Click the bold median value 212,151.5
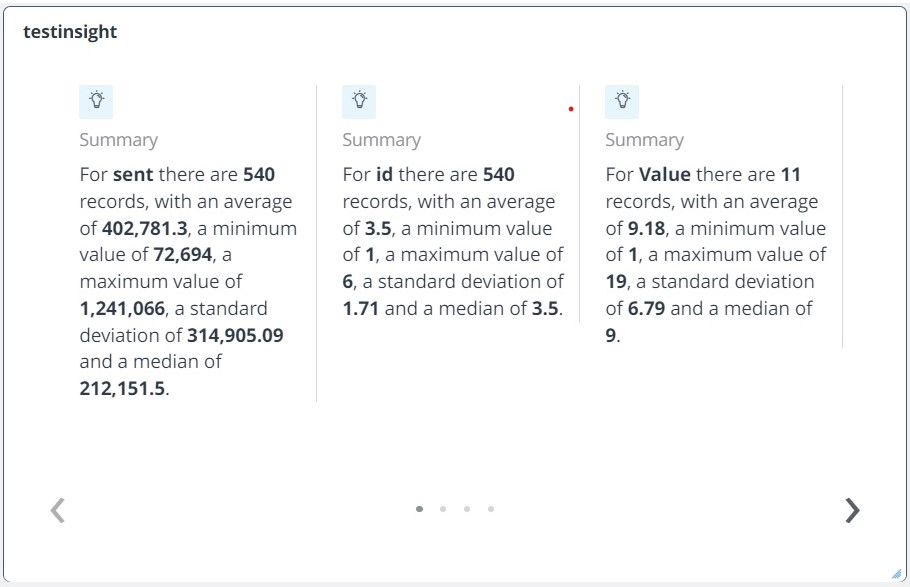This screenshot has height=587, width=910. 122,388
